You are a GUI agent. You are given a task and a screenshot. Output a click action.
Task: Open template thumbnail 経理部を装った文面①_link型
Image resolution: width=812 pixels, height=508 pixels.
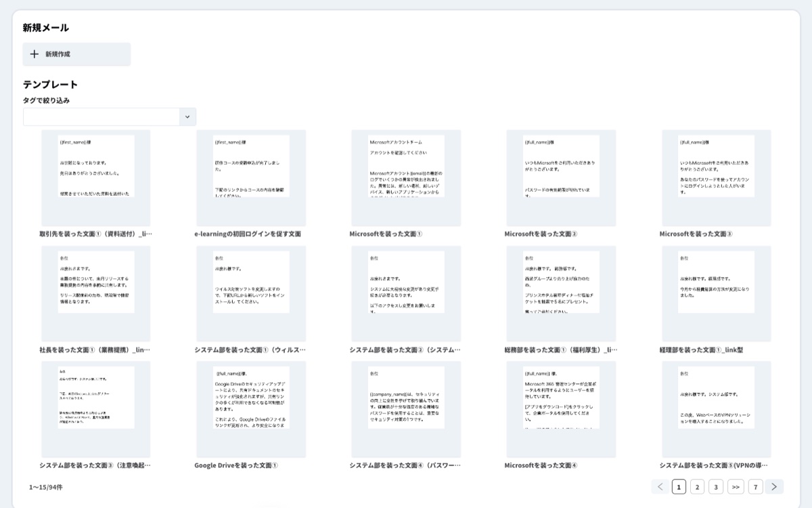pyautogui.click(x=717, y=294)
